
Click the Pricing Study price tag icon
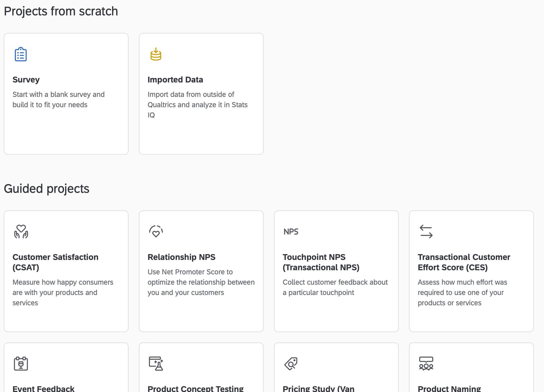tap(291, 363)
